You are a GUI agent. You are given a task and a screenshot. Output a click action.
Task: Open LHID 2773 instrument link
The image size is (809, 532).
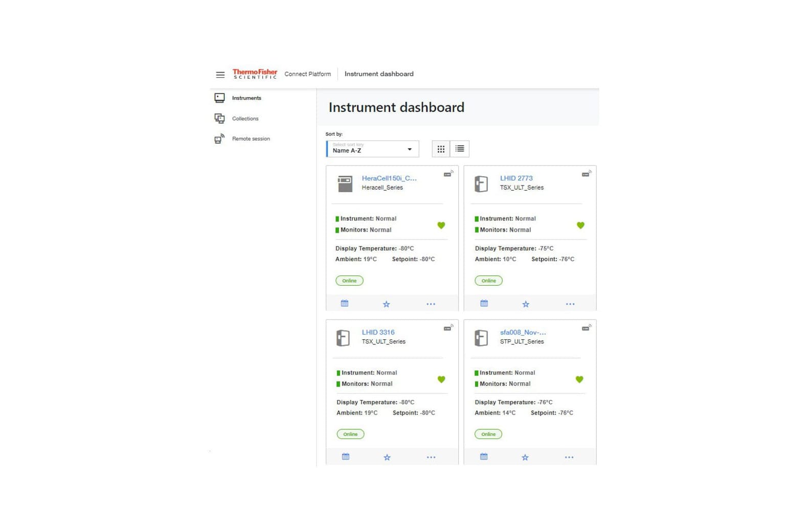pyautogui.click(x=516, y=178)
